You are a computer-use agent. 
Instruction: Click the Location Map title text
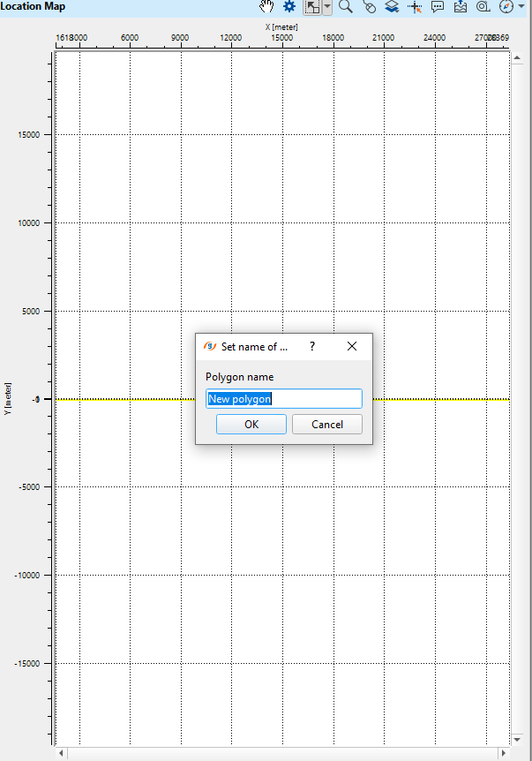tap(33, 6)
